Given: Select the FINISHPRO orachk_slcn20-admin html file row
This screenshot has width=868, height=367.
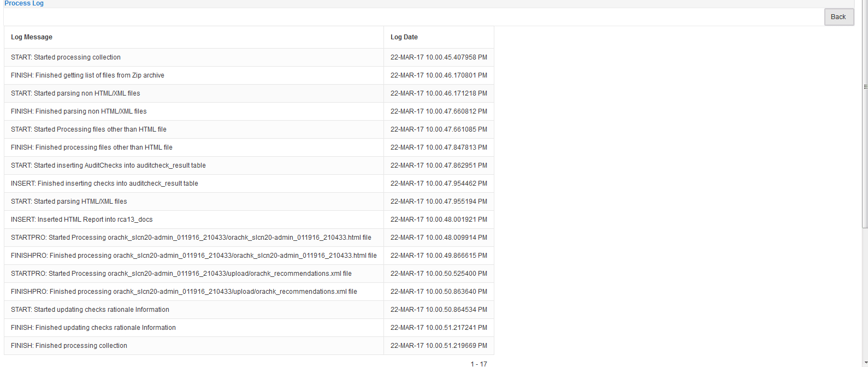Looking at the screenshot, I should 249,256.
